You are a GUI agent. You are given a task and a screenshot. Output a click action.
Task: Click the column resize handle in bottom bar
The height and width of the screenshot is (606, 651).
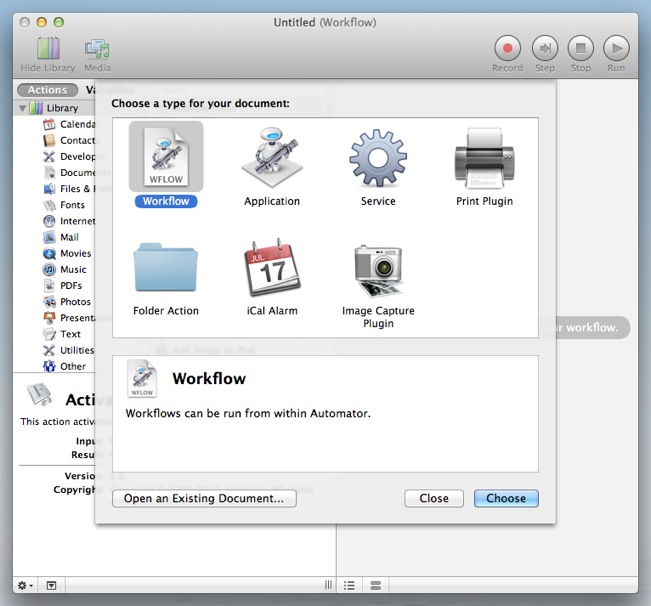pos(328,585)
